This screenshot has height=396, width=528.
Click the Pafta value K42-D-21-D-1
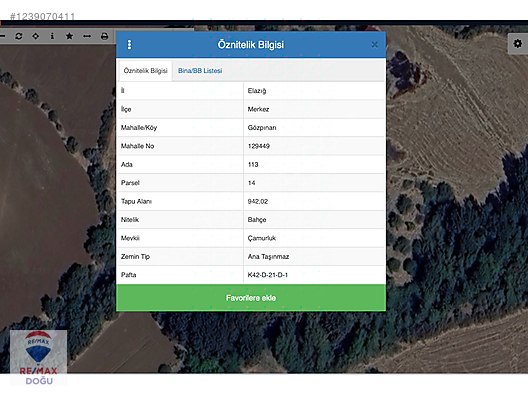(268, 275)
